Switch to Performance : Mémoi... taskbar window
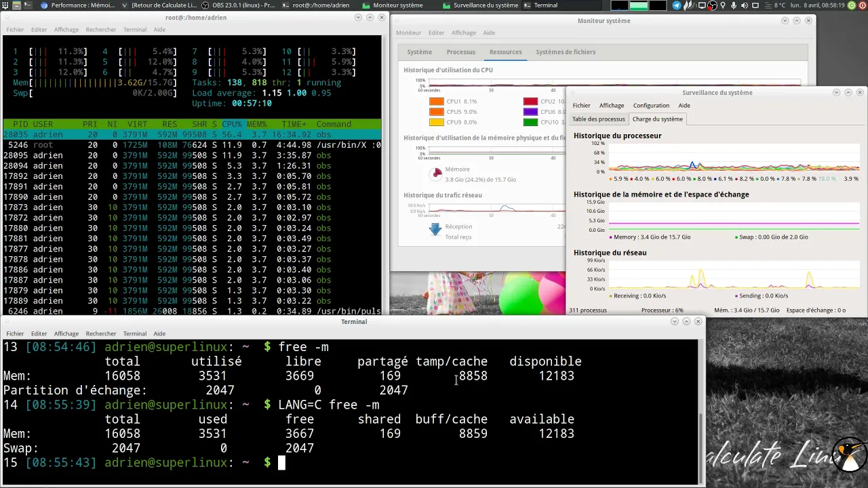The height and width of the screenshot is (488, 868). pos(78,5)
